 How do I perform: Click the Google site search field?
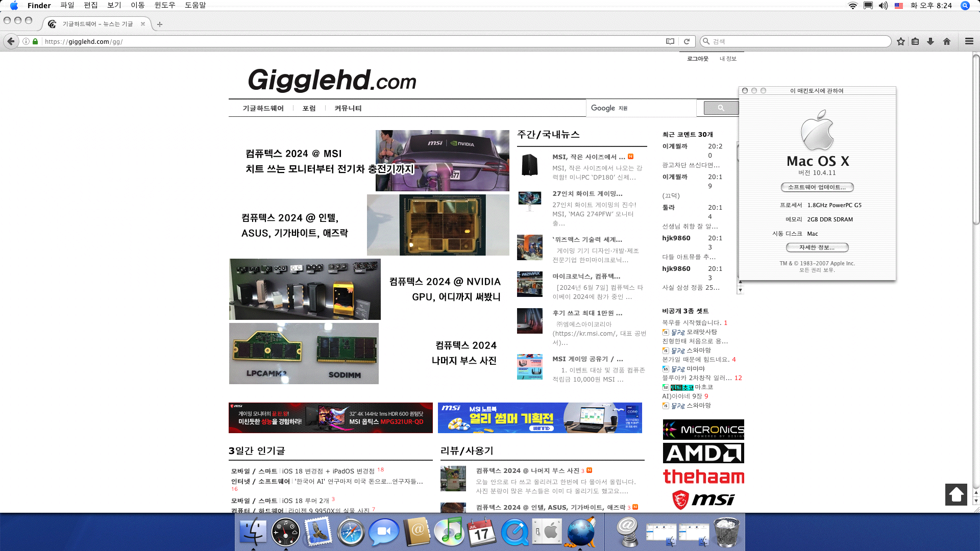point(641,108)
